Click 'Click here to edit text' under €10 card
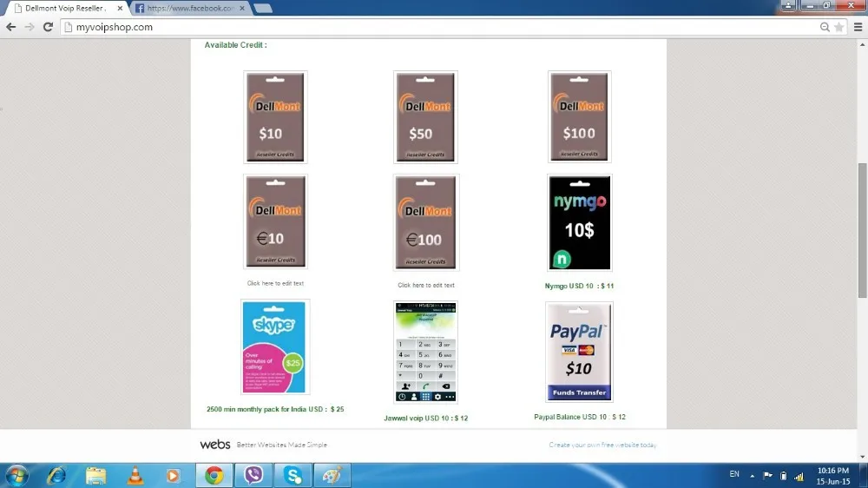 pos(275,283)
